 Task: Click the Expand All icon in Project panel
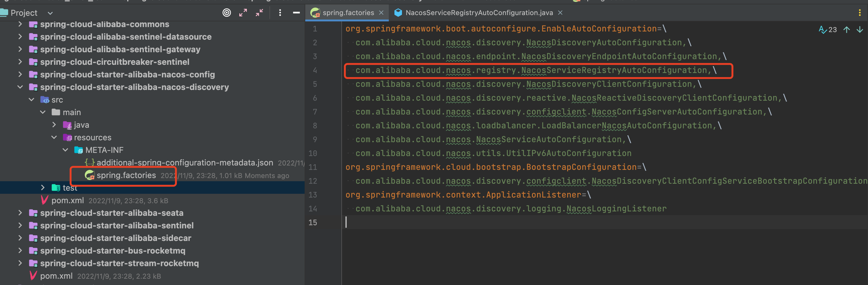[243, 13]
